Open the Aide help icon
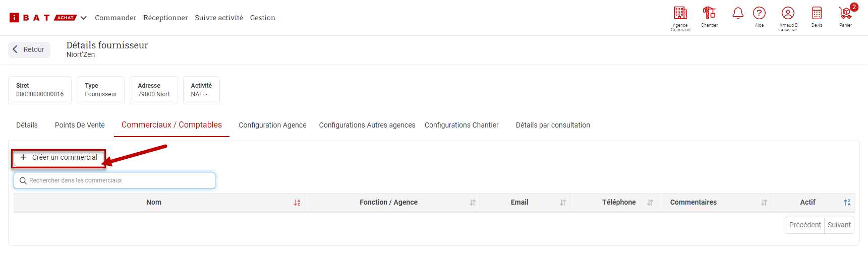Viewport: 868px width, 253px height. (759, 13)
